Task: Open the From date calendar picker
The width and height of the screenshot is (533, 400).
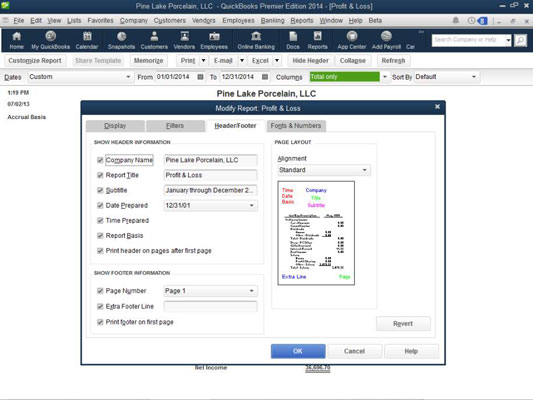Action: point(201,77)
